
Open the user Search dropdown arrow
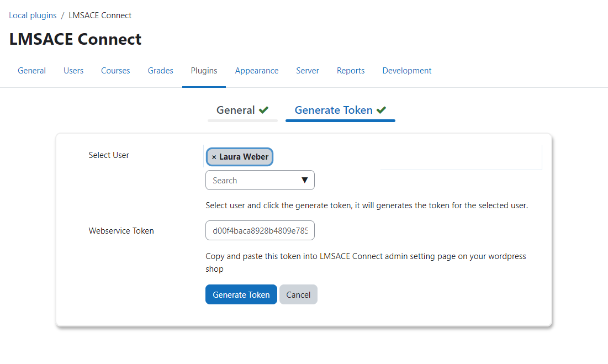pyautogui.click(x=305, y=180)
